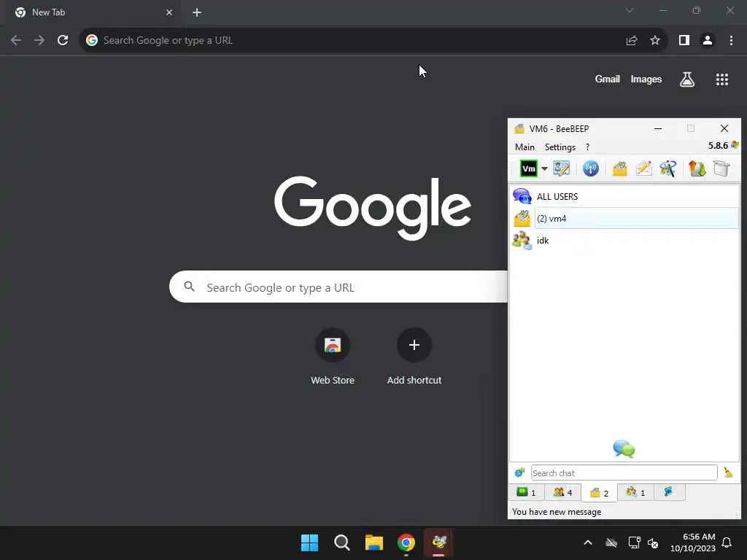Open File Explorer from the taskbar
The image size is (747, 560).
(x=374, y=542)
